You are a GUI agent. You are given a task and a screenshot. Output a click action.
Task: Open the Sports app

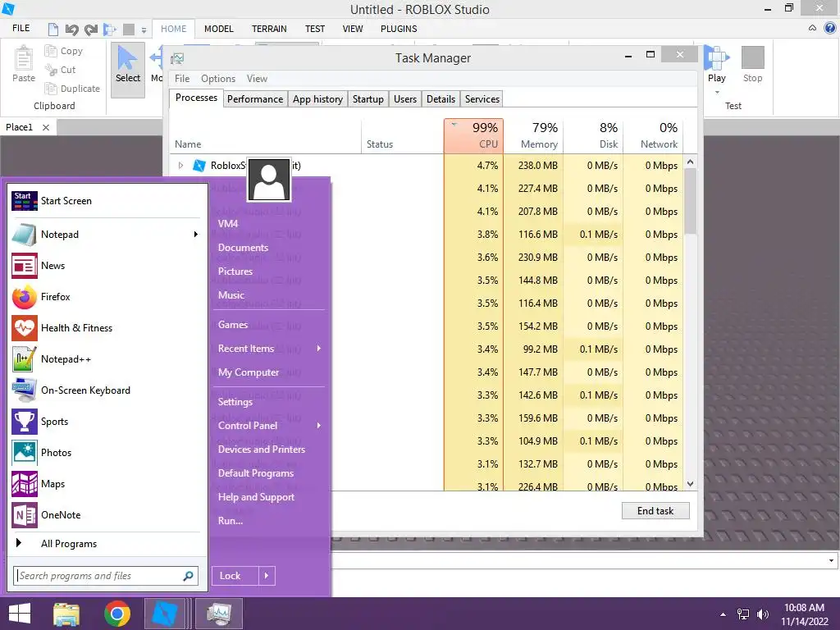pos(24,421)
